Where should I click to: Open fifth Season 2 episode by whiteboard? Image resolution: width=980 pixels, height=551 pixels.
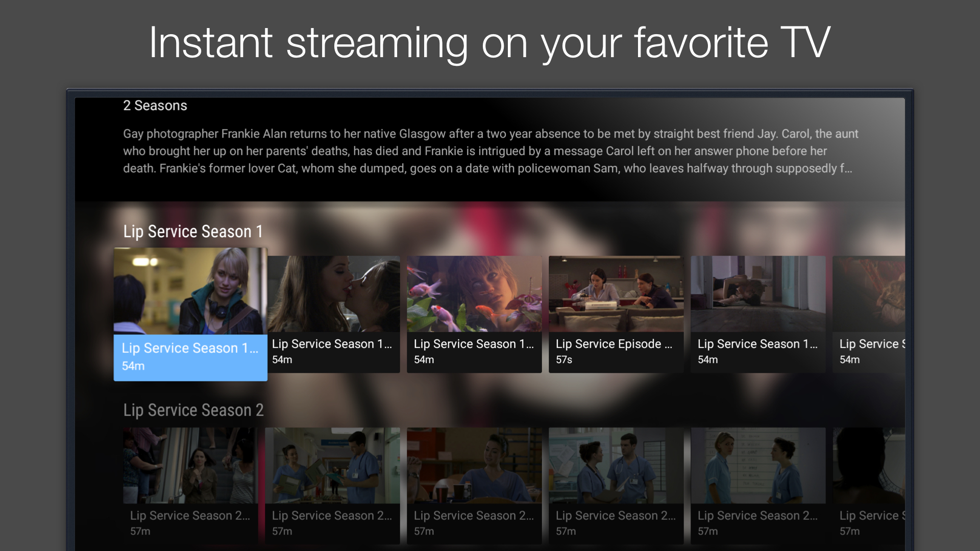758,466
